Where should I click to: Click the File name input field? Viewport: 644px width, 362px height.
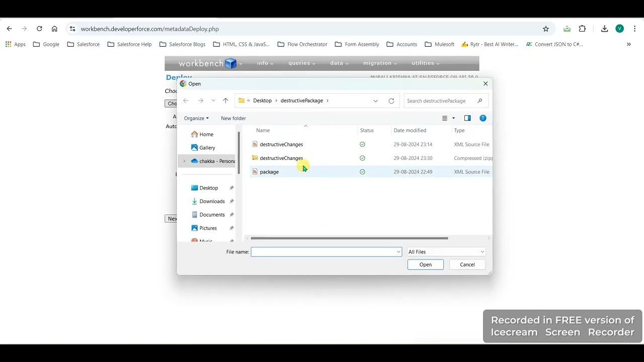[323, 252]
